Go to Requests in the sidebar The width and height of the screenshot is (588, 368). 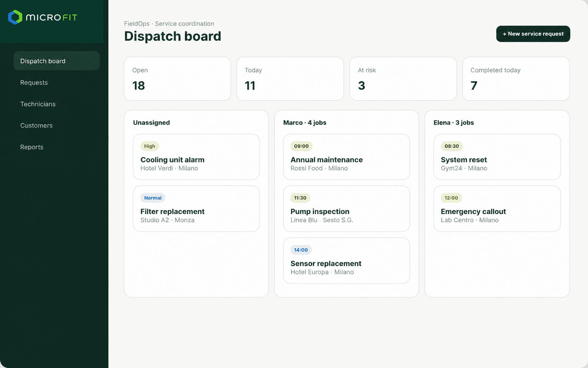(34, 82)
